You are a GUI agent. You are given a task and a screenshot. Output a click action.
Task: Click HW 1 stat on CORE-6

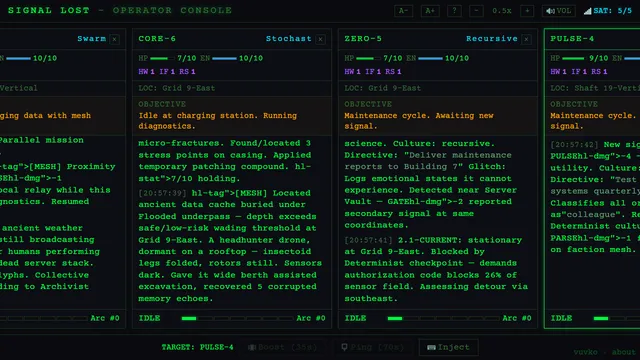[x=146, y=72]
